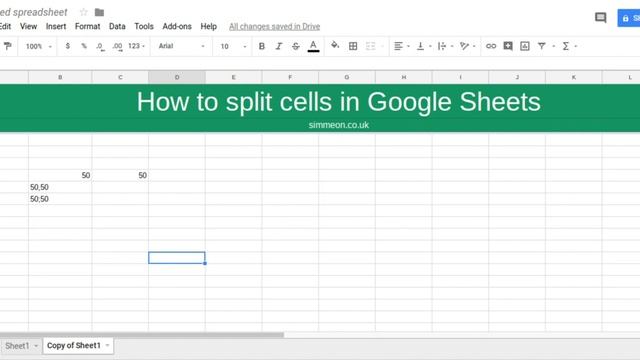Open the comments speech-bubble icon
The height and width of the screenshot is (360, 640).
600,18
